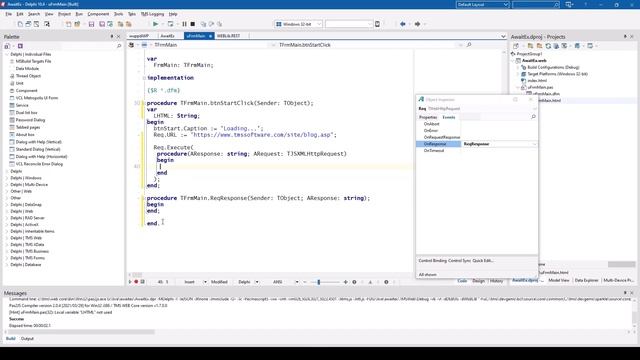Click the Save file toolbar icon
Viewport: 640px width, 360px height.
tap(91, 24)
